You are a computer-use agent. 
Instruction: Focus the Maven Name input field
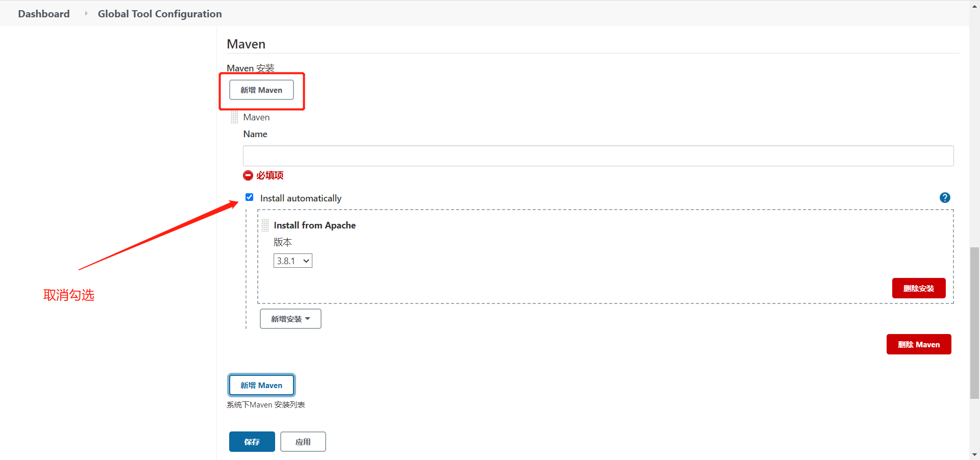tap(598, 156)
